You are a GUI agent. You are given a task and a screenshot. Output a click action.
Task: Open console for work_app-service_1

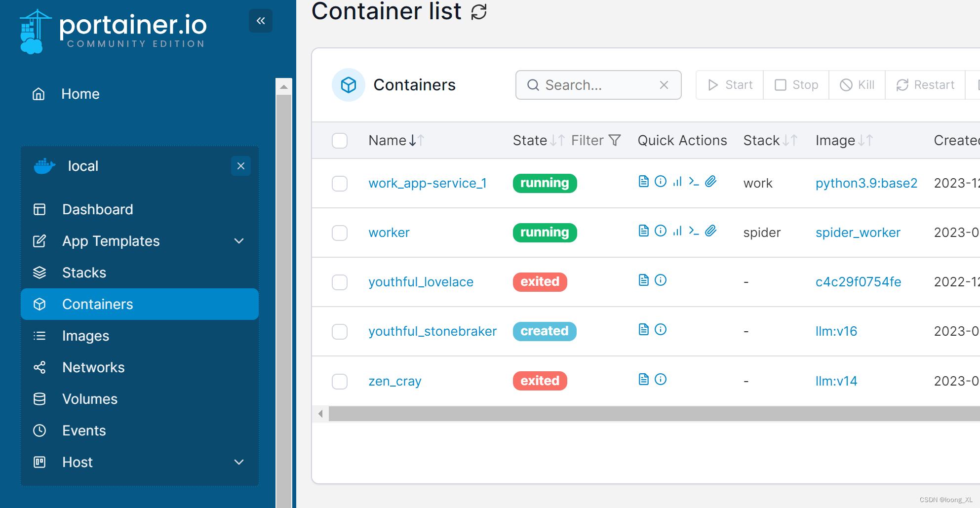(694, 182)
